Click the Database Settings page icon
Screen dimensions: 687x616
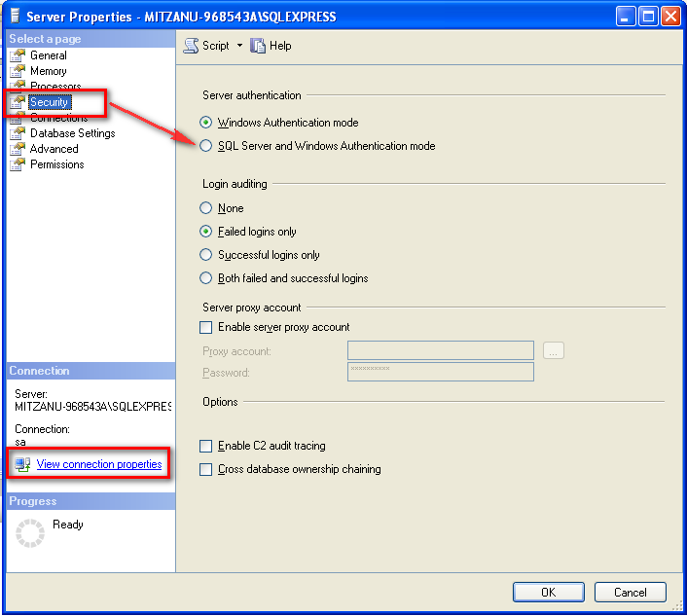[x=18, y=133]
